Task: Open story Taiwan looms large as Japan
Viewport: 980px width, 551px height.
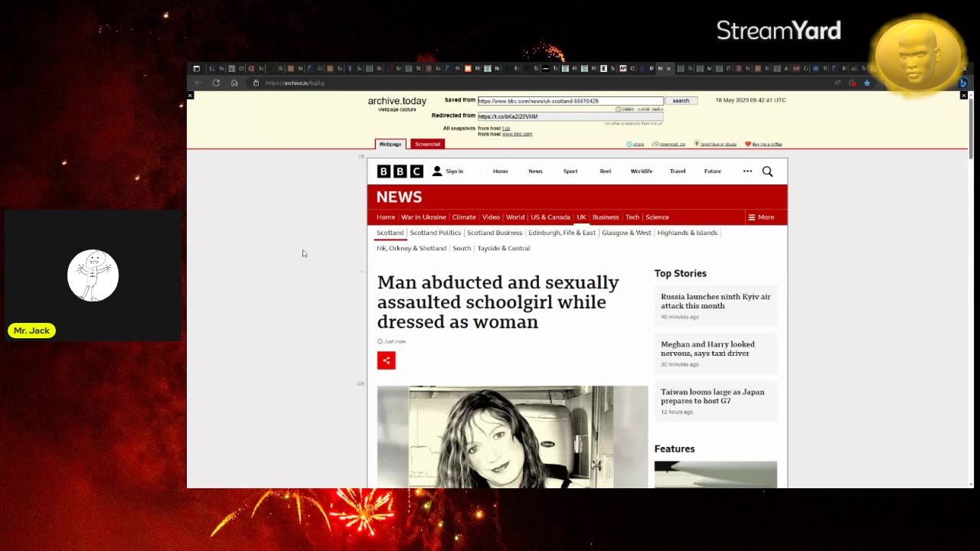Action: 712,396
